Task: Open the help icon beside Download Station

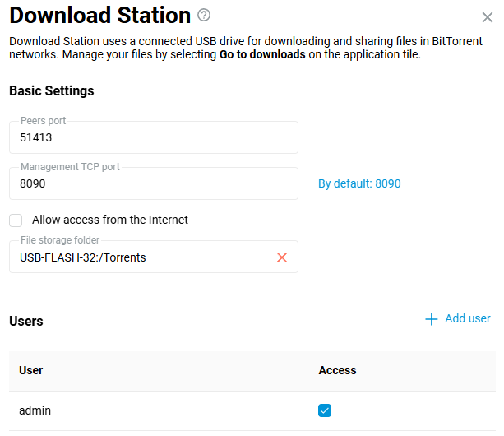Action: pos(205,15)
